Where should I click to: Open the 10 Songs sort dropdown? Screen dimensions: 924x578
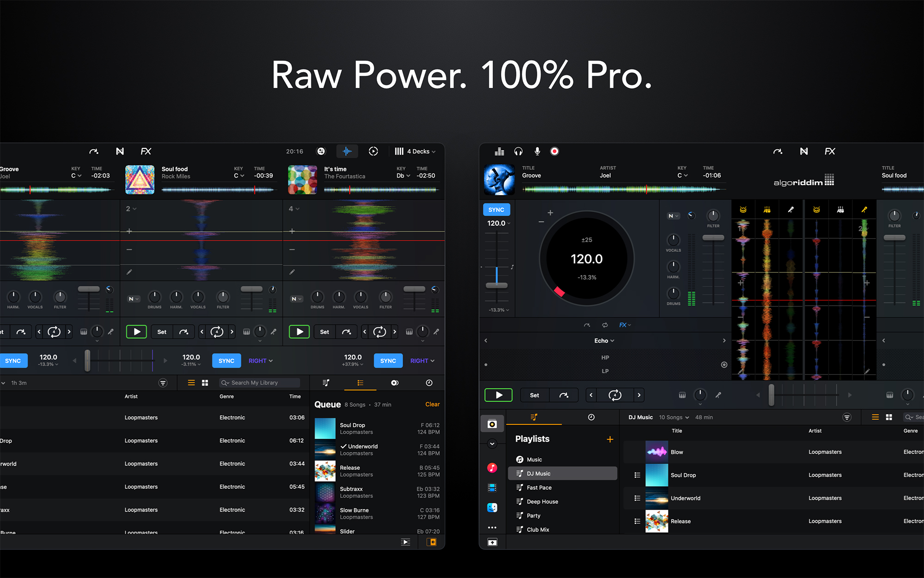674,417
